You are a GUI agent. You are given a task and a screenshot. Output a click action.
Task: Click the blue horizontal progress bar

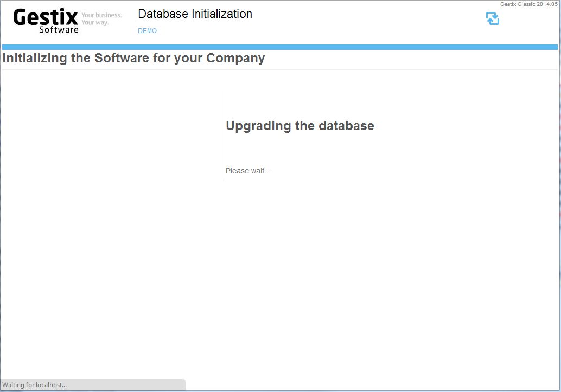[280, 47]
